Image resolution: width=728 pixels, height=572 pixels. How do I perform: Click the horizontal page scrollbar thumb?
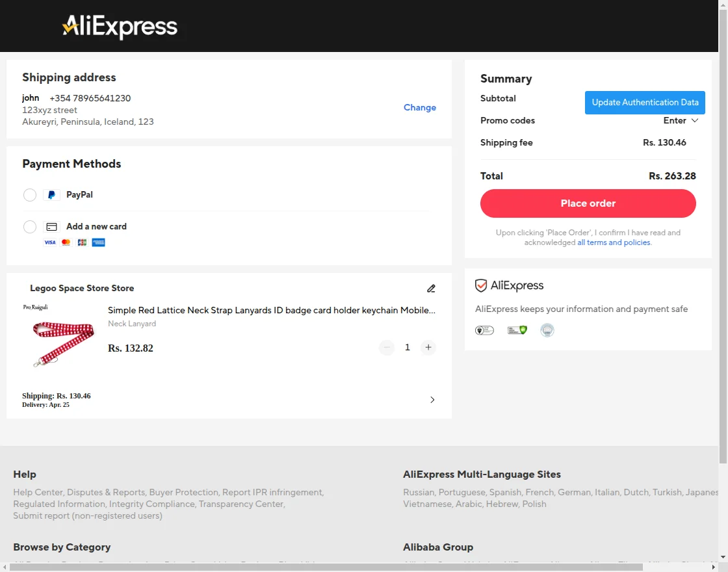pos(326,567)
